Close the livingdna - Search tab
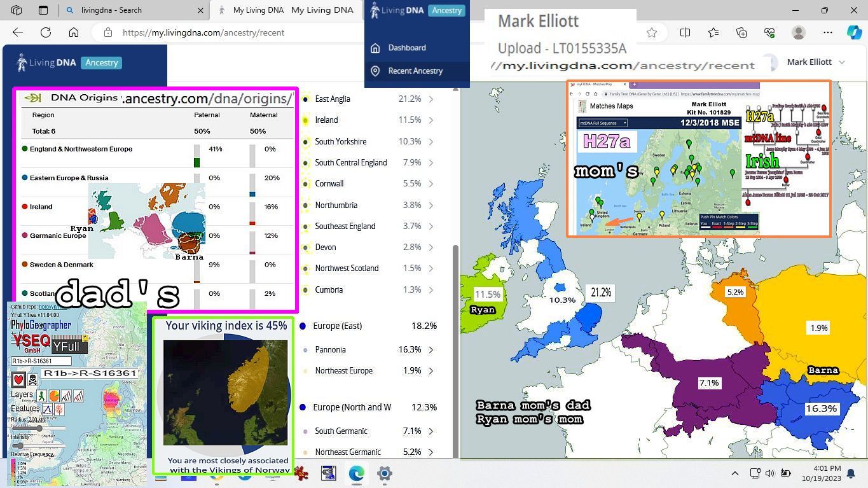 click(200, 10)
